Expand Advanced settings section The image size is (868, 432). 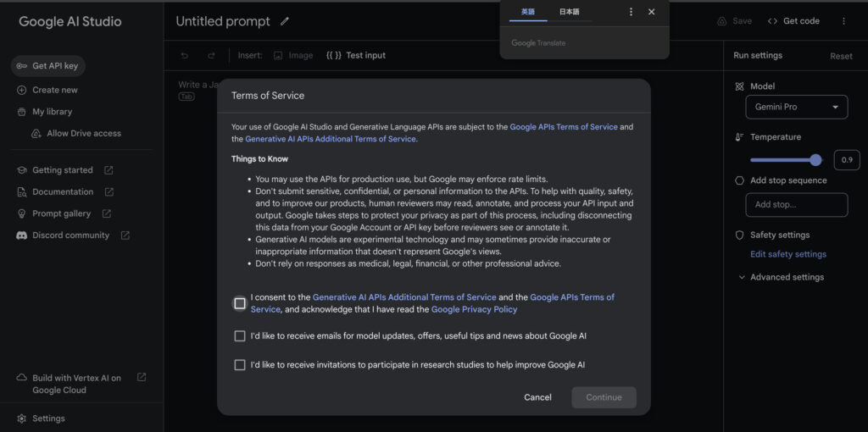(x=781, y=277)
